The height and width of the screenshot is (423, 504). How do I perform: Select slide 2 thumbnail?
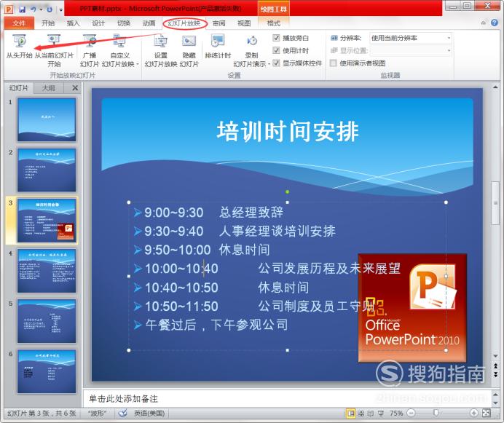(47, 170)
